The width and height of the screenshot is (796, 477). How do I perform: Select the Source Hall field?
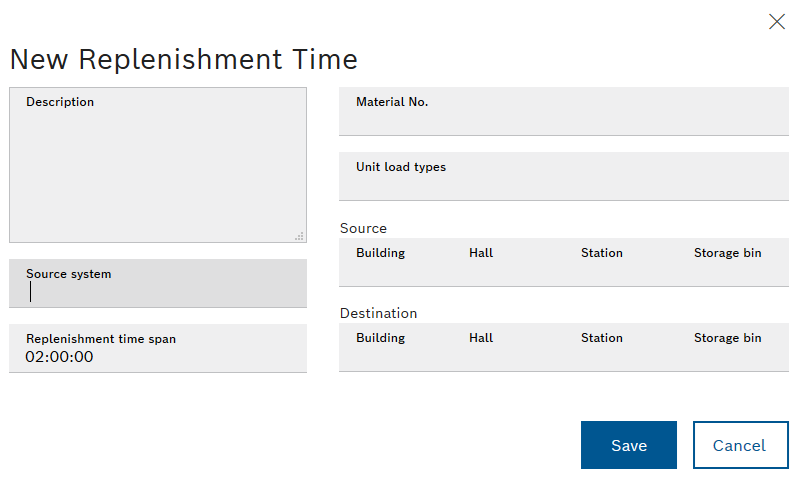click(508, 262)
